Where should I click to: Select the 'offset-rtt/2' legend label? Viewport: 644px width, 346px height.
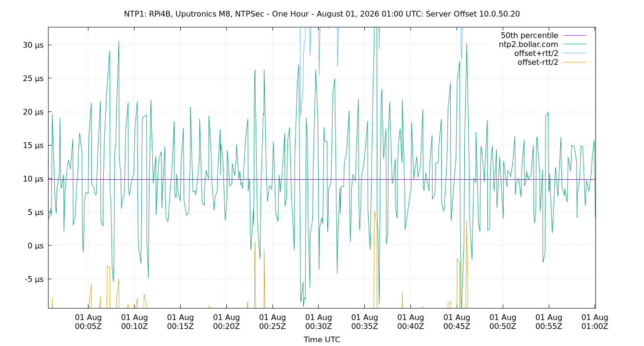(x=538, y=62)
